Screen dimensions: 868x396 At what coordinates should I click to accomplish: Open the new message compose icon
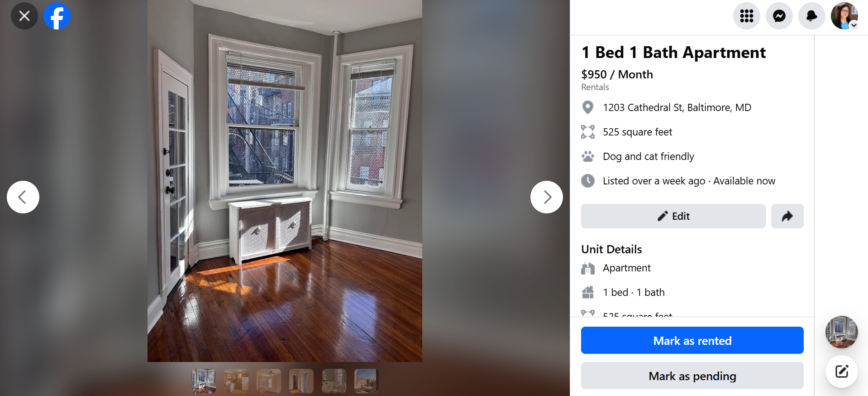(x=842, y=372)
